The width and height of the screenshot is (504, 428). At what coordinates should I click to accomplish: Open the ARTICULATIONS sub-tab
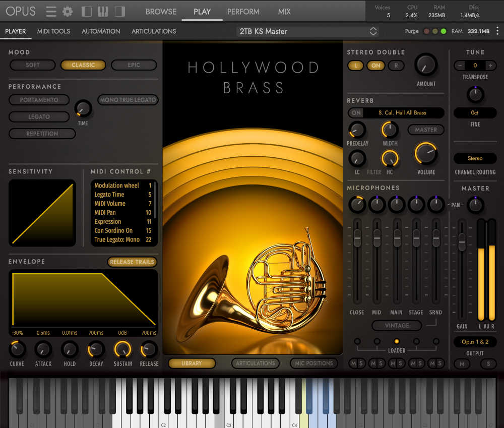(x=153, y=31)
